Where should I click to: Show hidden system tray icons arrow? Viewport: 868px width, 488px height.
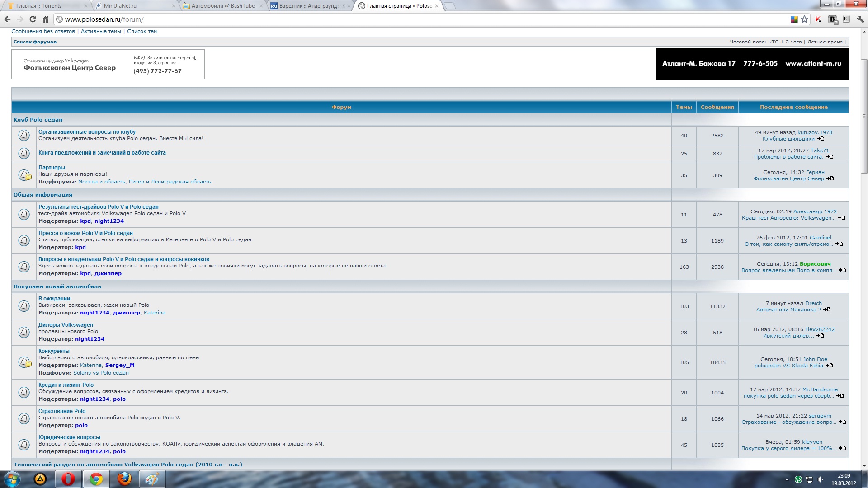pyautogui.click(x=787, y=479)
